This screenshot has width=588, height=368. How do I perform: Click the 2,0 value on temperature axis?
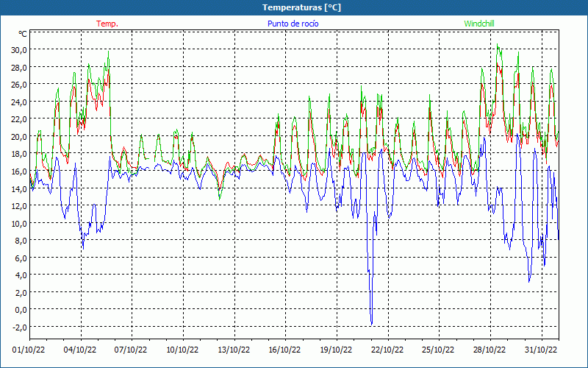click(x=21, y=293)
